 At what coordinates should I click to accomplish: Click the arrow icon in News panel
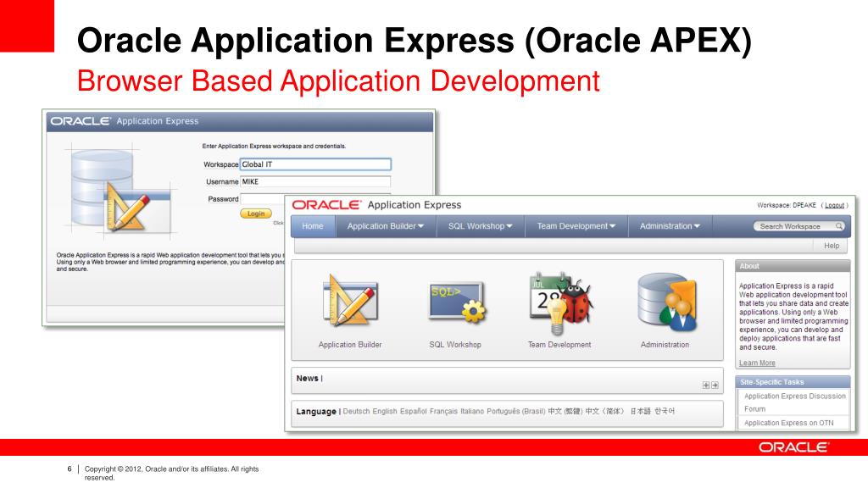point(715,385)
